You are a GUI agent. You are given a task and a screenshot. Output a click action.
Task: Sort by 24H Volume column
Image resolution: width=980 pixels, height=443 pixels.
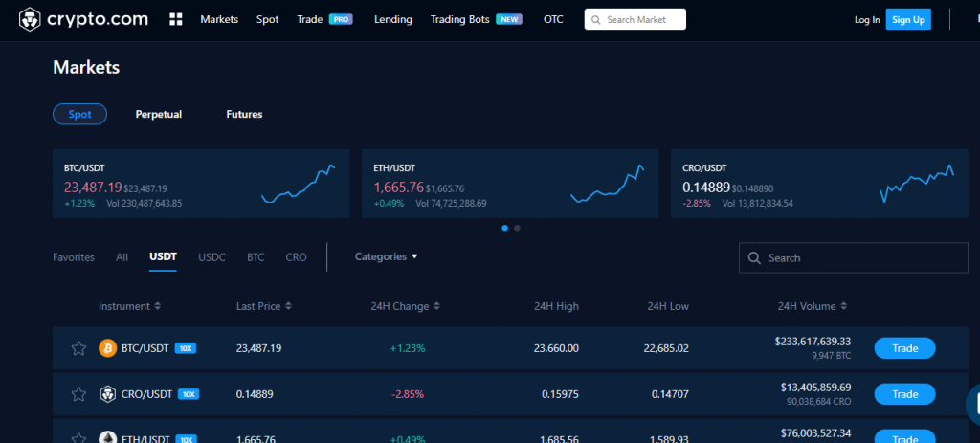pos(813,306)
